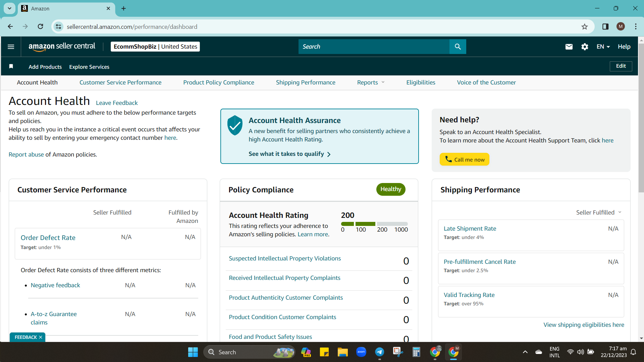Click the Leave Feedback link
Image resolution: width=644 pixels, height=362 pixels.
click(x=117, y=103)
